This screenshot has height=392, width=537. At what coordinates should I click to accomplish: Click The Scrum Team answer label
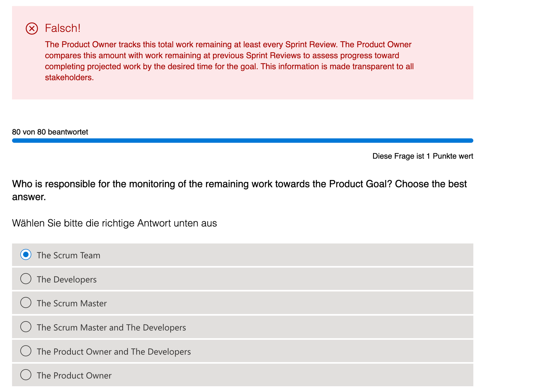point(69,255)
